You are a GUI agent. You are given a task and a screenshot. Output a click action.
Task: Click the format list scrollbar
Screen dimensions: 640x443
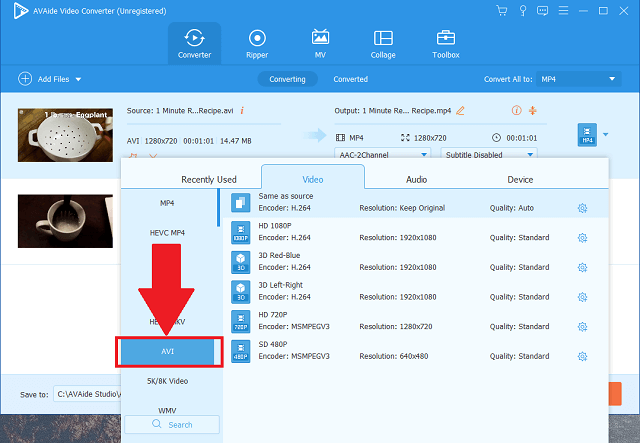(x=218, y=208)
